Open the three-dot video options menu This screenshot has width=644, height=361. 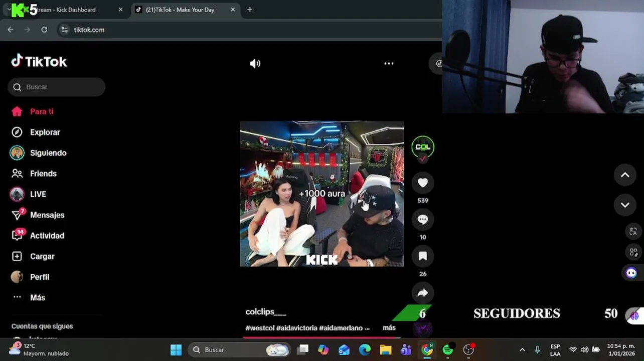[389, 64]
